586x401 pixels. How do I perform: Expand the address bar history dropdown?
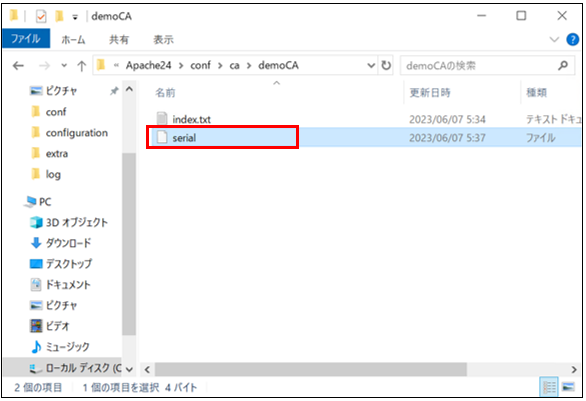[371, 66]
